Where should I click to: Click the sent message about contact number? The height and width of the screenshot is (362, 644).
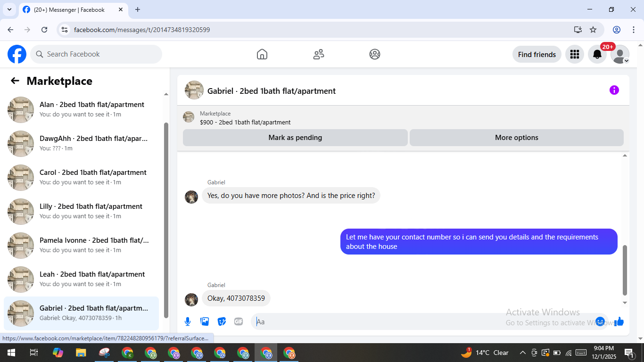point(479,242)
